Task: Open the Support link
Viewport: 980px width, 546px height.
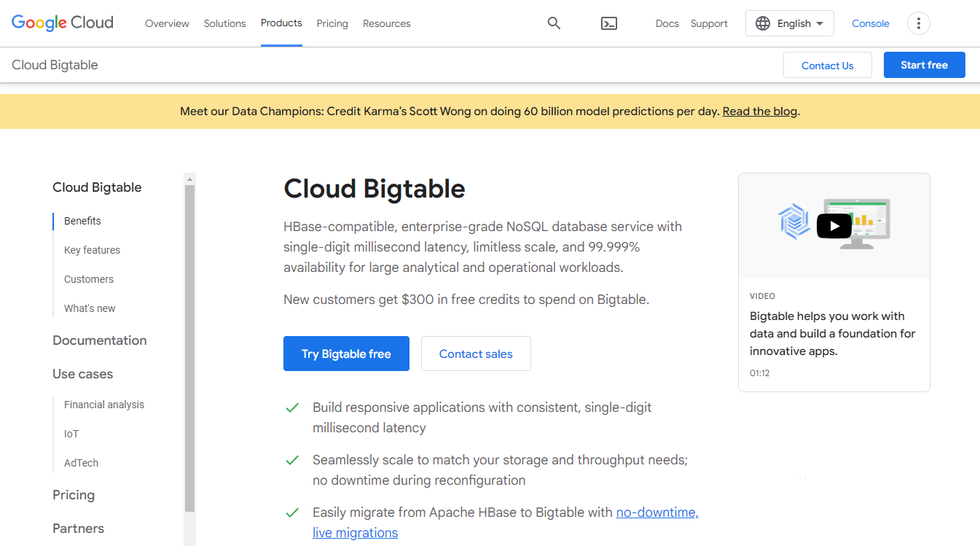Action: coord(709,23)
